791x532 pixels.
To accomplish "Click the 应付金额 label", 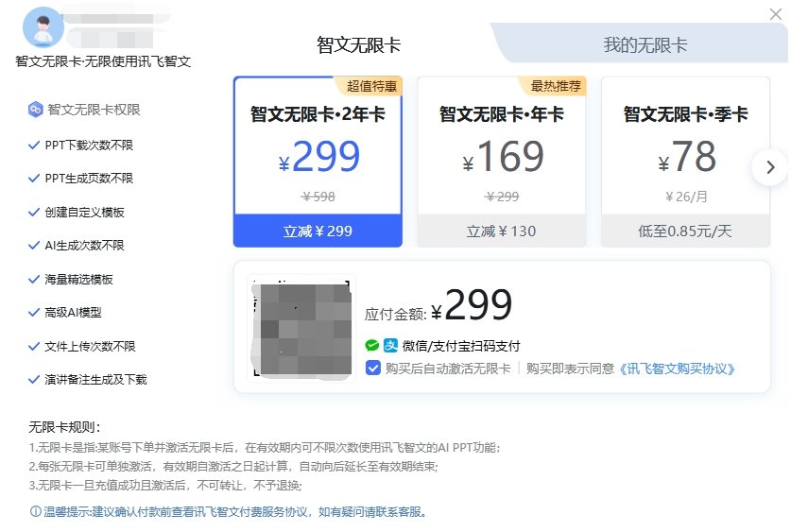I will point(395,314).
